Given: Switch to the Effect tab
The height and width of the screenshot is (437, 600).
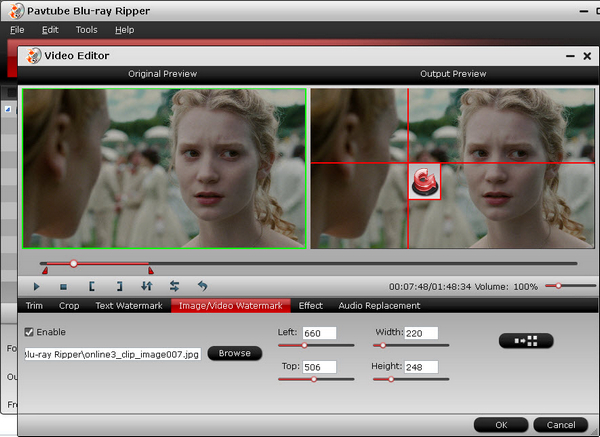Looking at the screenshot, I should tap(311, 306).
